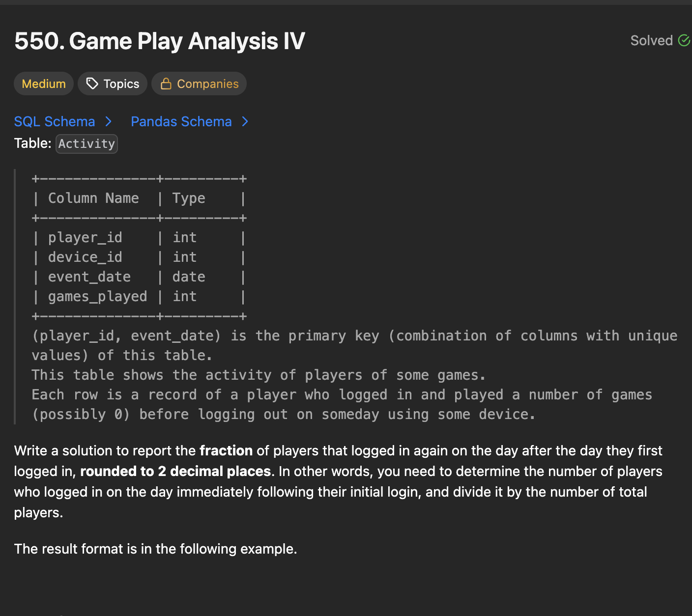Viewport: 692px width, 616px height.
Task: Click the bold word fraction
Action: pyautogui.click(x=226, y=450)
